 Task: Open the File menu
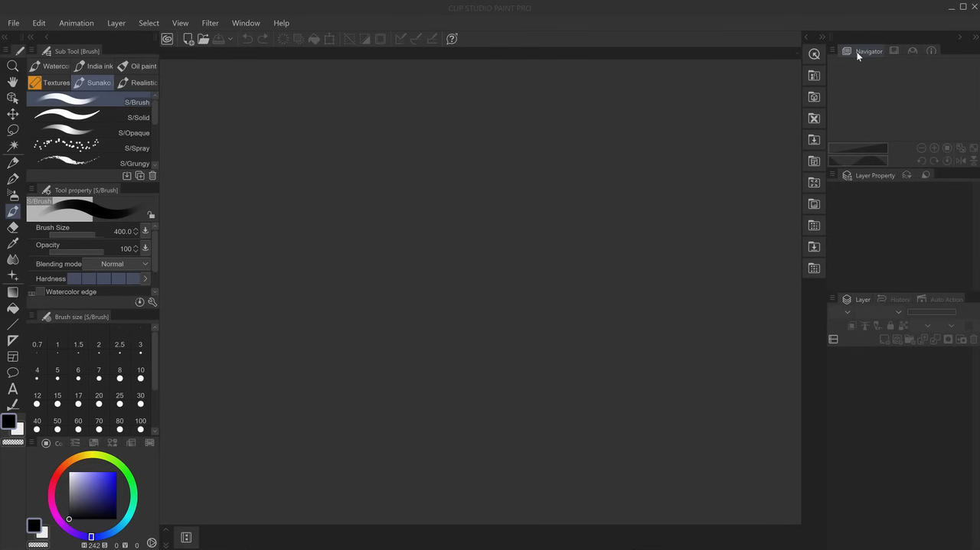pos(14,23)
